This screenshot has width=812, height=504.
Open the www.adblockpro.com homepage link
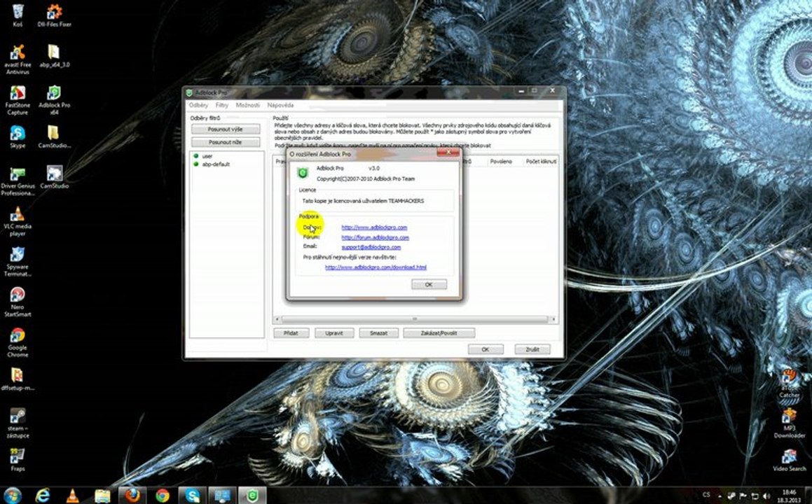coord(374,227)
